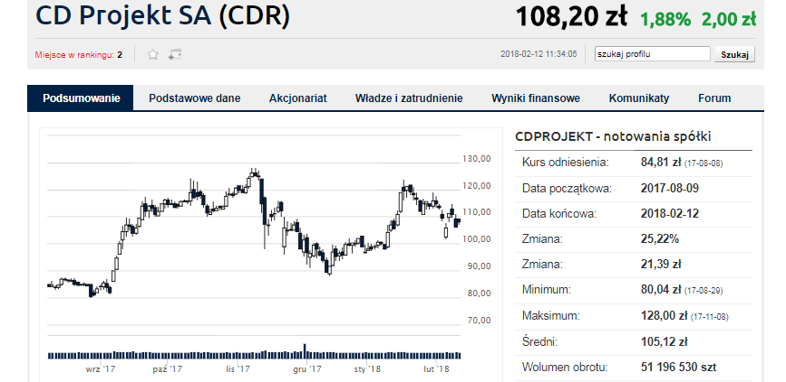
Task: Click the Szukaj button
Action: tap(734, 54)
